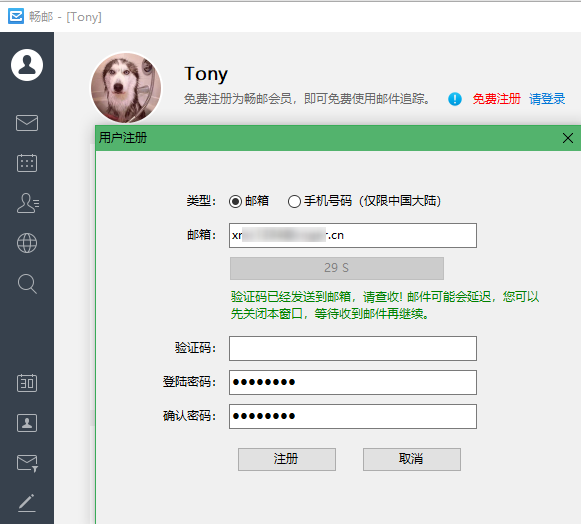Open the day-30 calendar icon
This screenshot has width=581, height=524.
pyautogui.click(x=27, y=383)
